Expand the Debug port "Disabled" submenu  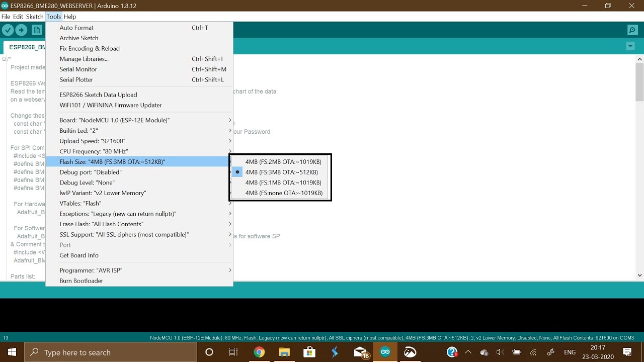click(x=139, y=172)
